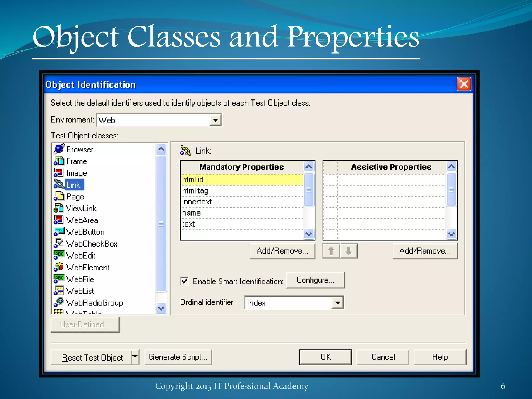Click the Reset Test Object button
Image resolution: width=532 pixels, height=399 pixels.
pyautogui.click(x=91, y=357)
